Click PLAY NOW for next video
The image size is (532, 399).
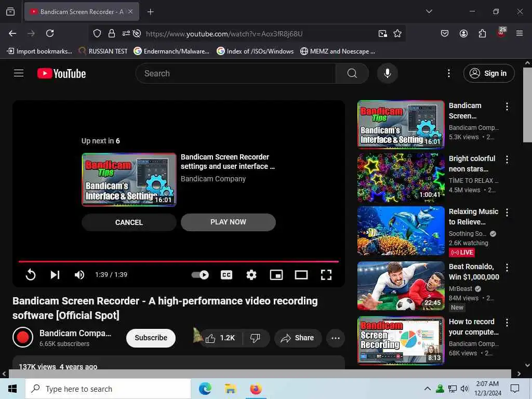click(228, 222)
